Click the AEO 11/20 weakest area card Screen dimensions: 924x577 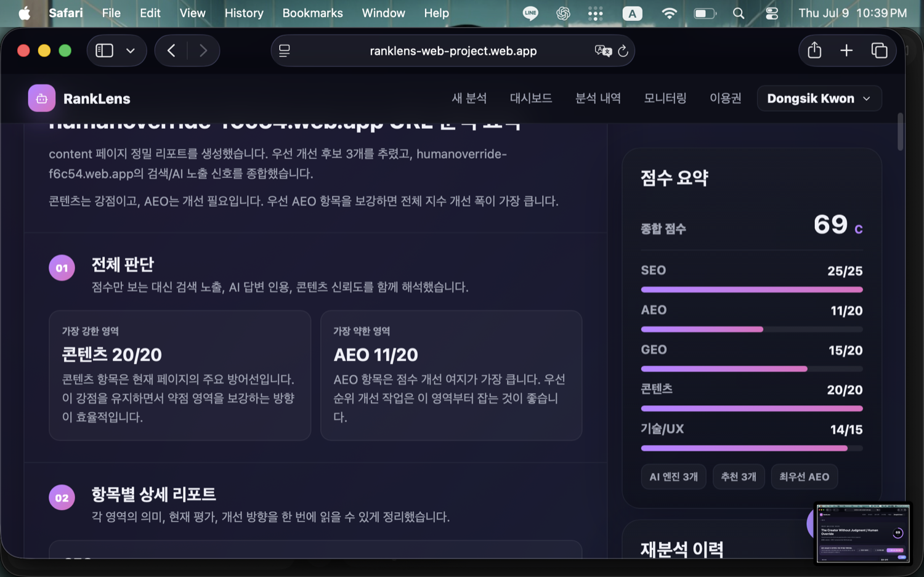pos(452,376)
